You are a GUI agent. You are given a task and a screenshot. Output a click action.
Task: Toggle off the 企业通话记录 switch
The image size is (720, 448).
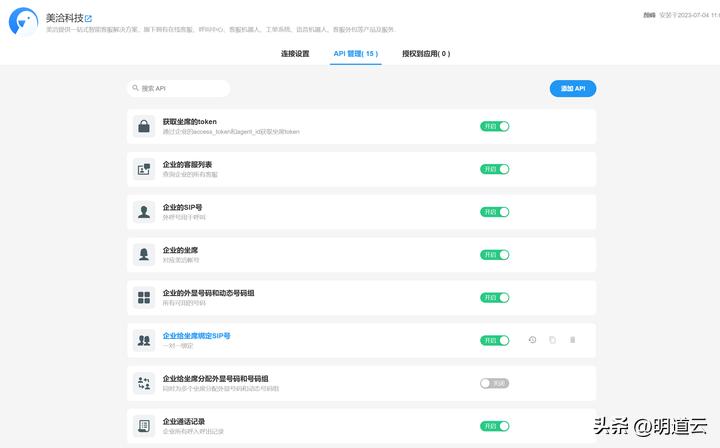pyautogui.click(x=495, y=426)
